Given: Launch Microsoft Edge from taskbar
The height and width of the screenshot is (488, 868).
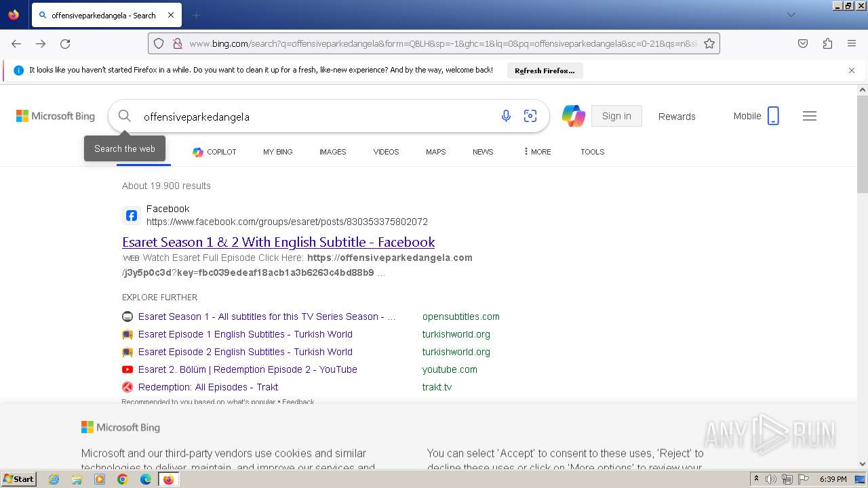Looking at the screenshot, I should [146, 479].
